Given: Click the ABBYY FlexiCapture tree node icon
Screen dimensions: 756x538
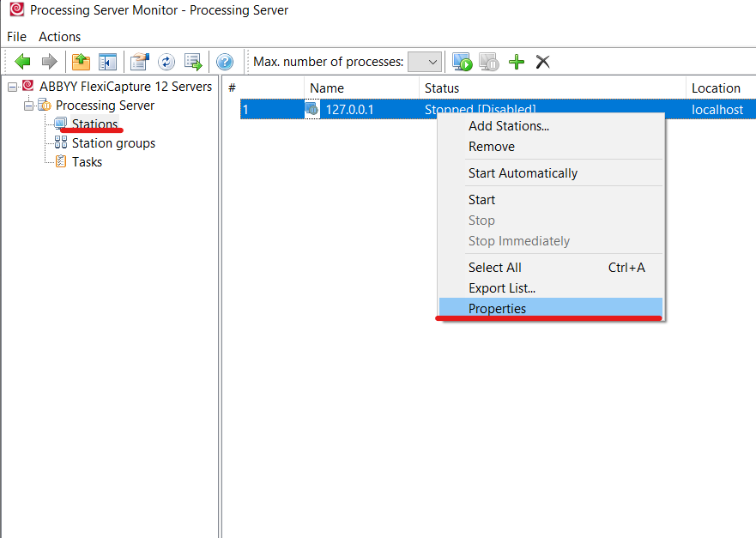Looking at the screenshot, I should [28, 86].
